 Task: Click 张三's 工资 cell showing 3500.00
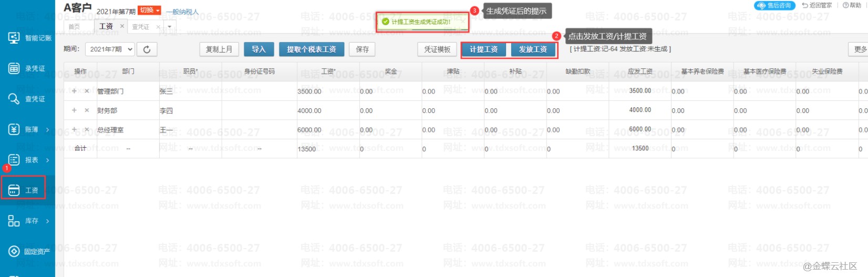(x=310, y=91)
